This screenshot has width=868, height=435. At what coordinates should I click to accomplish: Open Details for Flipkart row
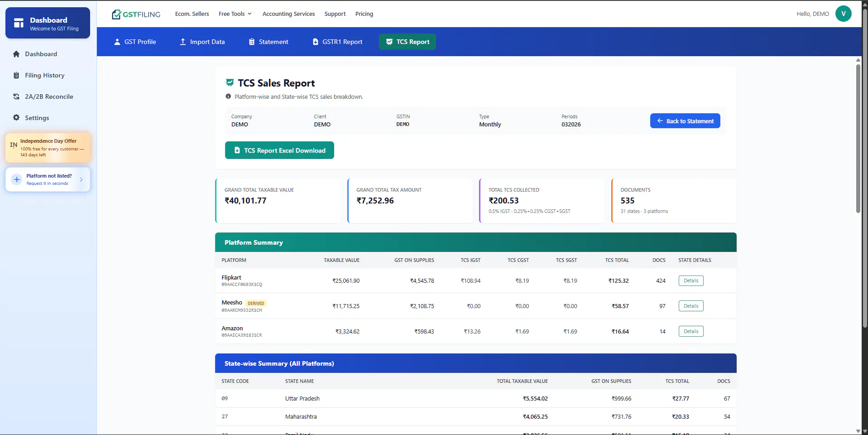pos(691,280)
